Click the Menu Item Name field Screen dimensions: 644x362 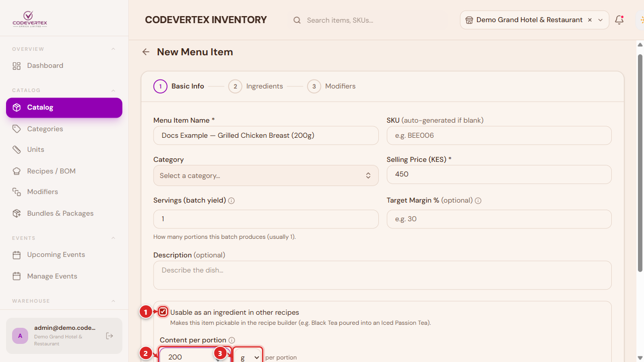pyautogui.click(x=266, y=136)
